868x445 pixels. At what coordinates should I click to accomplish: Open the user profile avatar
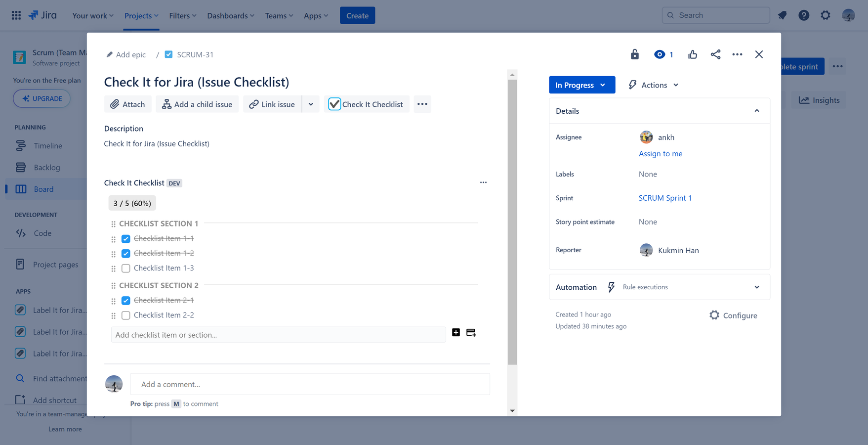(x=848, y=15)
